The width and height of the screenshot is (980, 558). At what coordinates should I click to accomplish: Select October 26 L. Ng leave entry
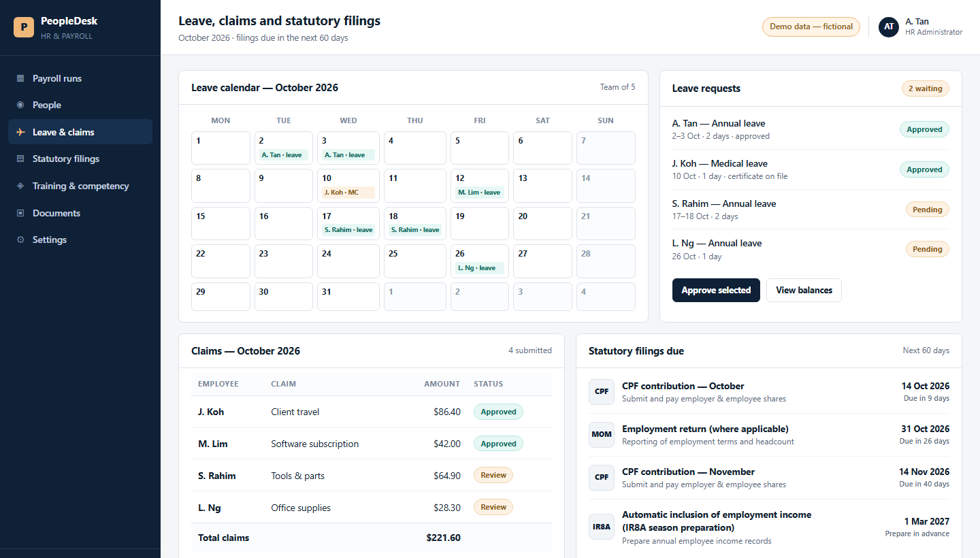[x=480, y=268]
